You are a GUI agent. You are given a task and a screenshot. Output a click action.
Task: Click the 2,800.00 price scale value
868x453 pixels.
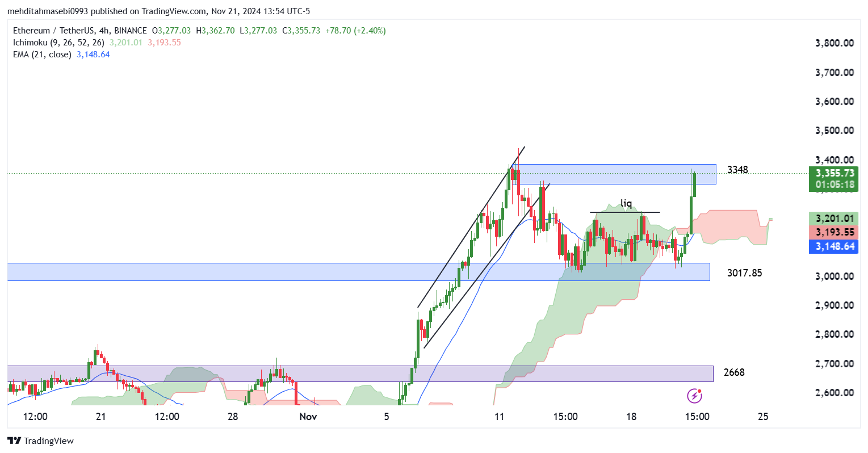835,334
